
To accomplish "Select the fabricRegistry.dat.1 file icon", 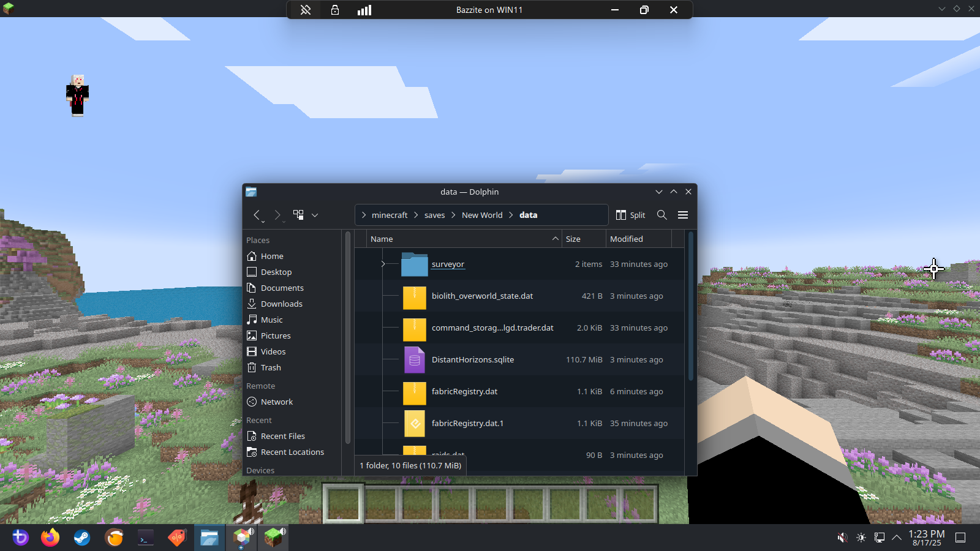I will (x=415, y=424).
